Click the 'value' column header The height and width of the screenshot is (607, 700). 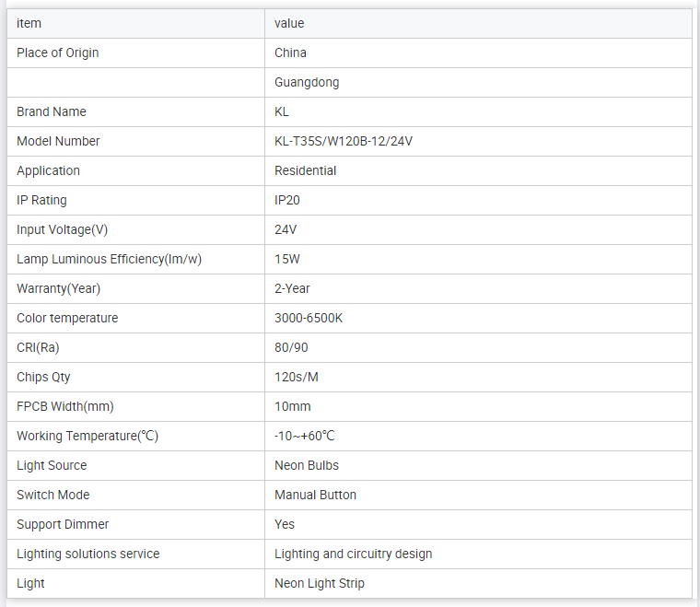point(289,23)
